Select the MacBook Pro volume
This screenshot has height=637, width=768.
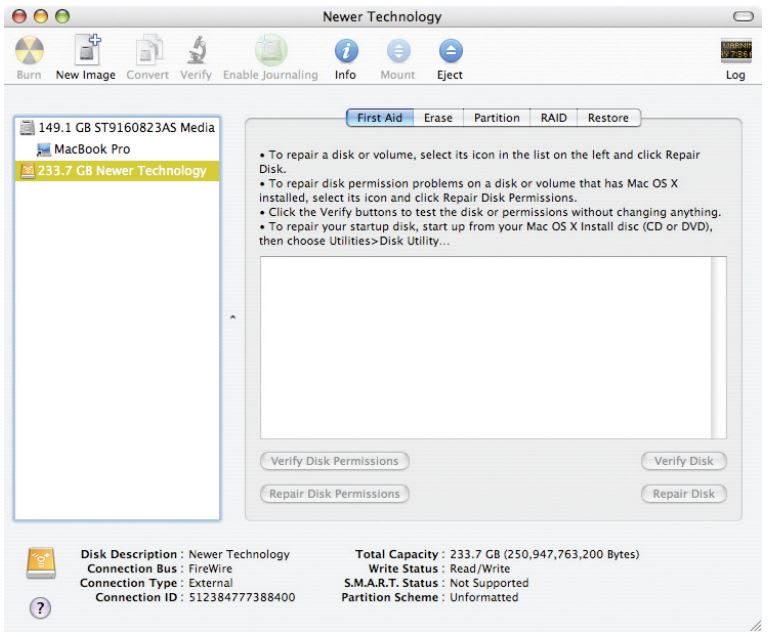pyautogui.click(x=91, y=148)
